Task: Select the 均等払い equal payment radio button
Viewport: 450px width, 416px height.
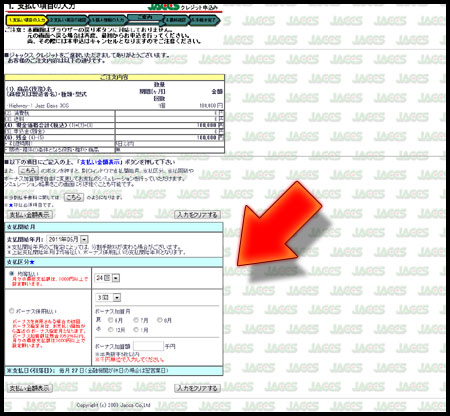Action: 12,273
